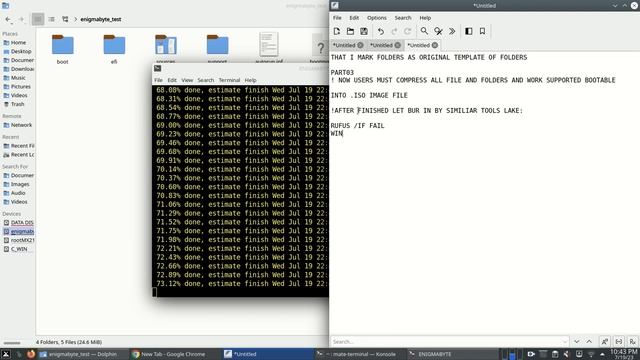Image resolution: width=640 pixels, height=360 pixels.
Task: Click the volume tray icon
Action: [x=567, y=354]
